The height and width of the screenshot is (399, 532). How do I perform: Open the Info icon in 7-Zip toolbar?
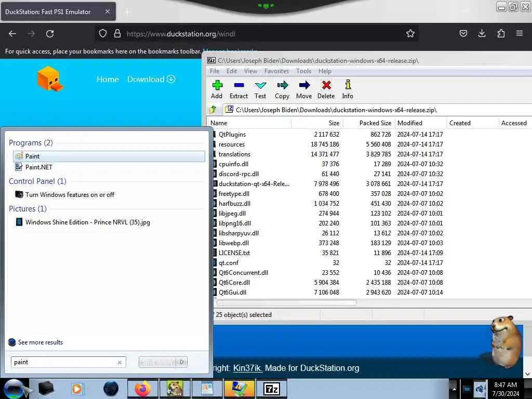coord(348,89)
